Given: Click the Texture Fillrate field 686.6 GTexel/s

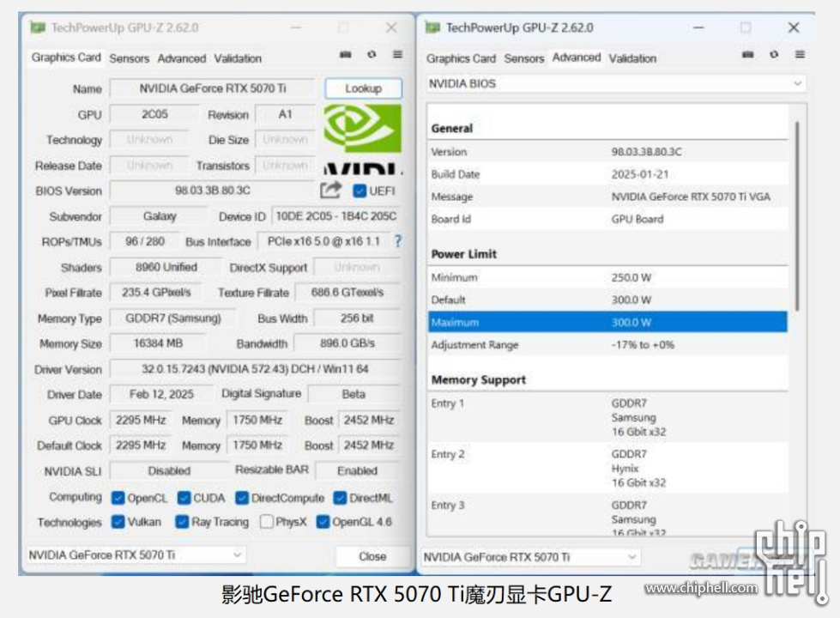Looking at the screenshot, I should point(347,293).
